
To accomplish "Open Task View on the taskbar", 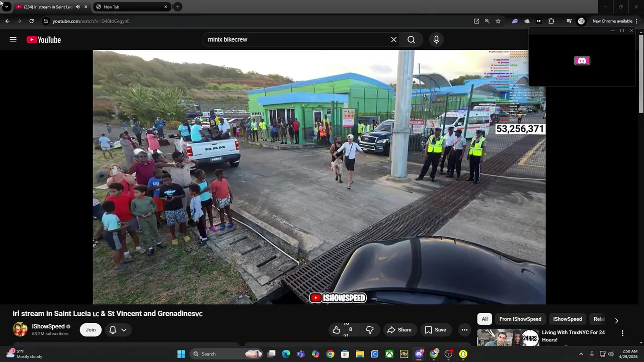I will pyautogui.click(x=272, y=354).
